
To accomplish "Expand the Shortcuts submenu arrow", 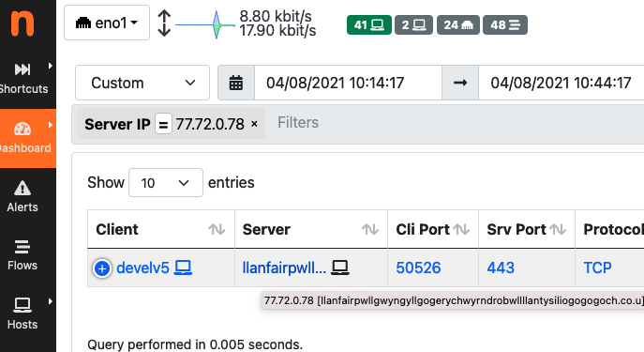I will point(50,66).
